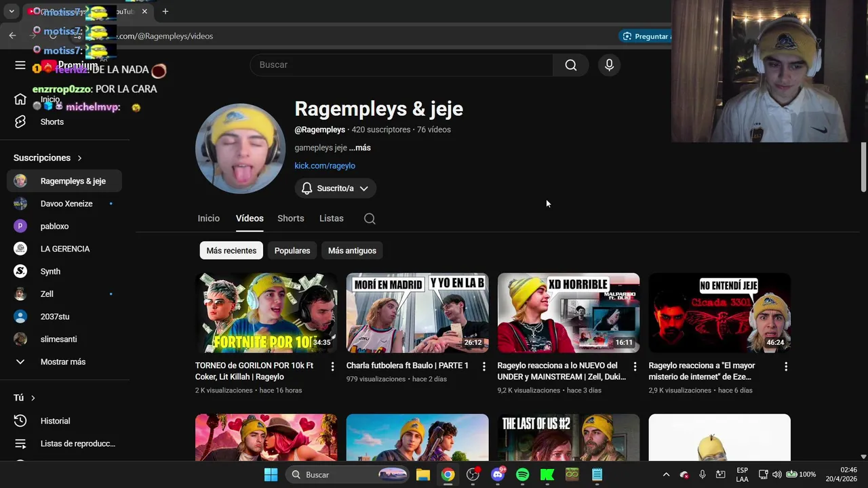
Task: Open the Zell channel subscription
Action: pos(64,294)
